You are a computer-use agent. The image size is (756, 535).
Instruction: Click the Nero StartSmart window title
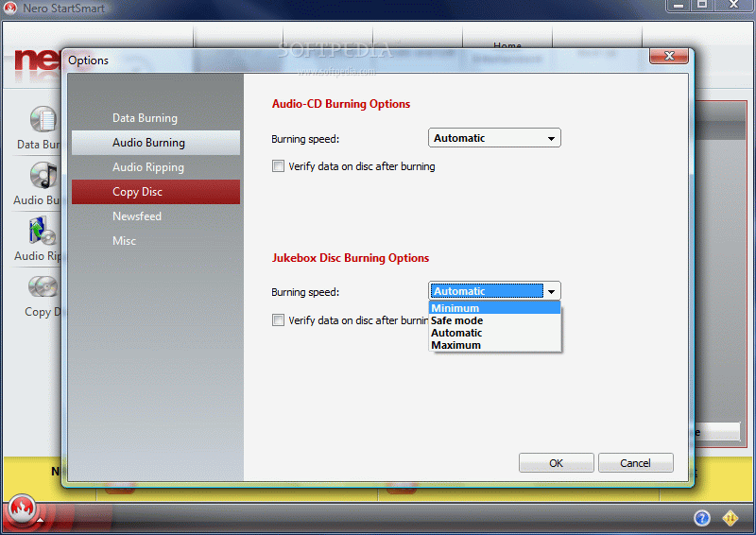pyautogui.click(x=63, y=9)
